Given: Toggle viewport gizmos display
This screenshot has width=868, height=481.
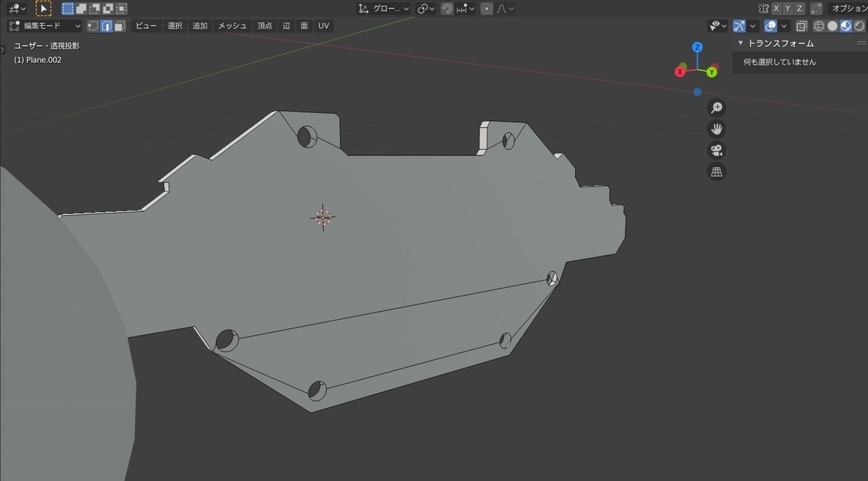Looking at the screenshot, I should 739,26.
